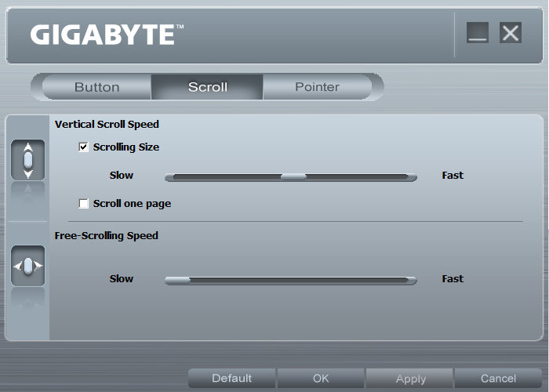Image resolution: width=549 pixels, height=392 pixels.
Task: Click the Vertical Scroll Speed slider thumb
Action: tap(293, 177)
